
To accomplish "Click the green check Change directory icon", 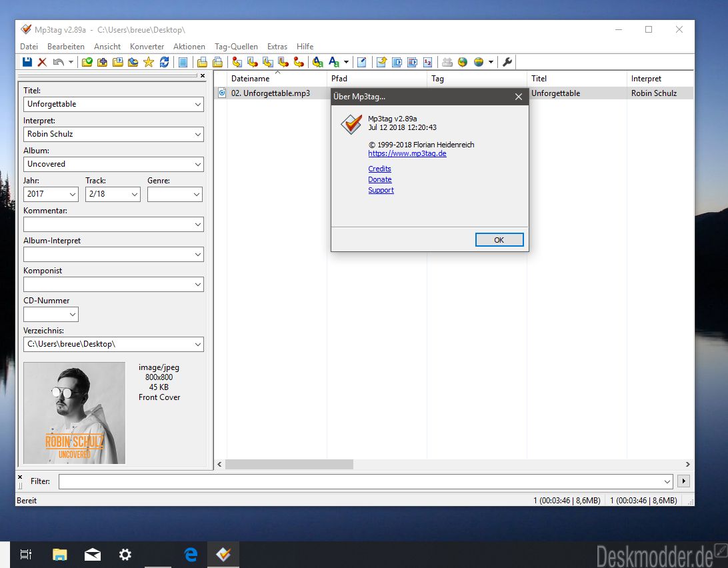I will point(87,62).
